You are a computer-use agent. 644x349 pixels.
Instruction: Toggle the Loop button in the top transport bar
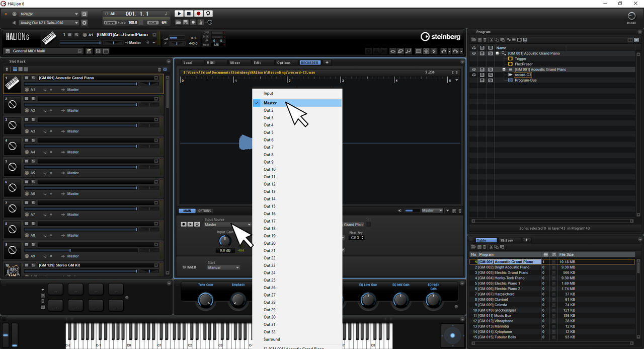(208, 14)
